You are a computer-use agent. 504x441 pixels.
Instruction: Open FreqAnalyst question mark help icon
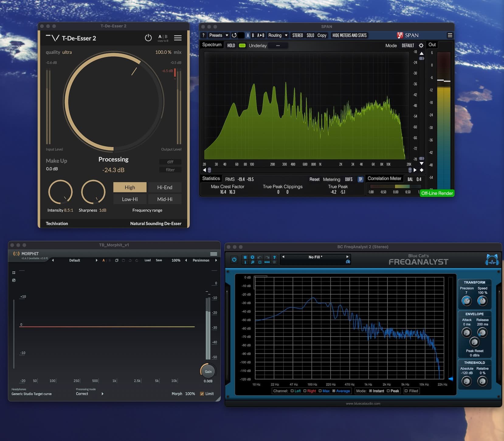pos(274,257)
